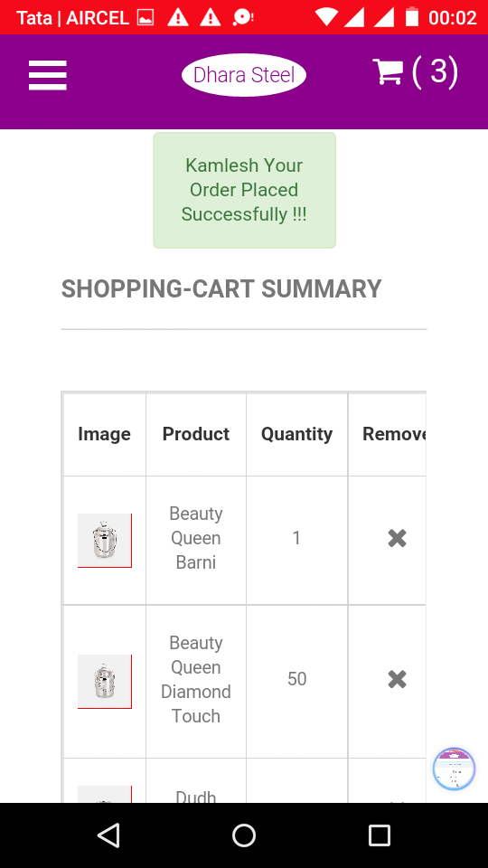Remove Beauty Queen Barni from cart
488x868 pixels.
coord(398,538)
